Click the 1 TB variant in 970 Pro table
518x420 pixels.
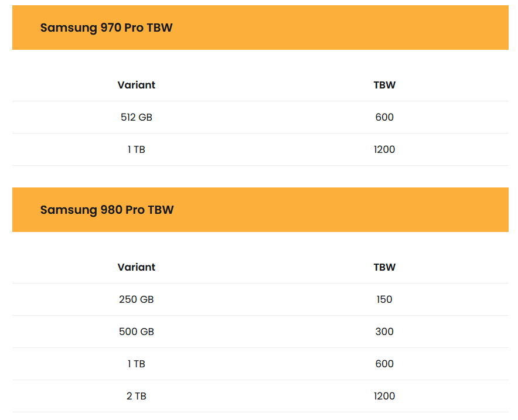[x=136, y=149]
